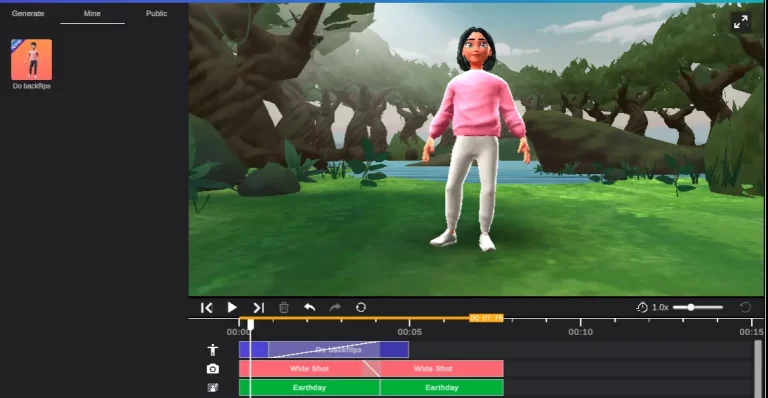The height and width of the screenshot is (398, 768).
Task: Delete the selected clip with trash icon
Action: coord(284,307)
